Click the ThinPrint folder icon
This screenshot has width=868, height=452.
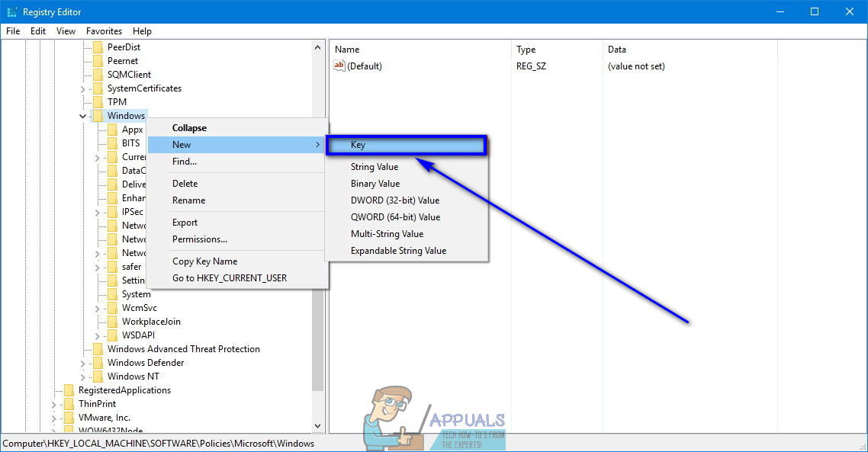pyautogui.click(x=69, y=404)
